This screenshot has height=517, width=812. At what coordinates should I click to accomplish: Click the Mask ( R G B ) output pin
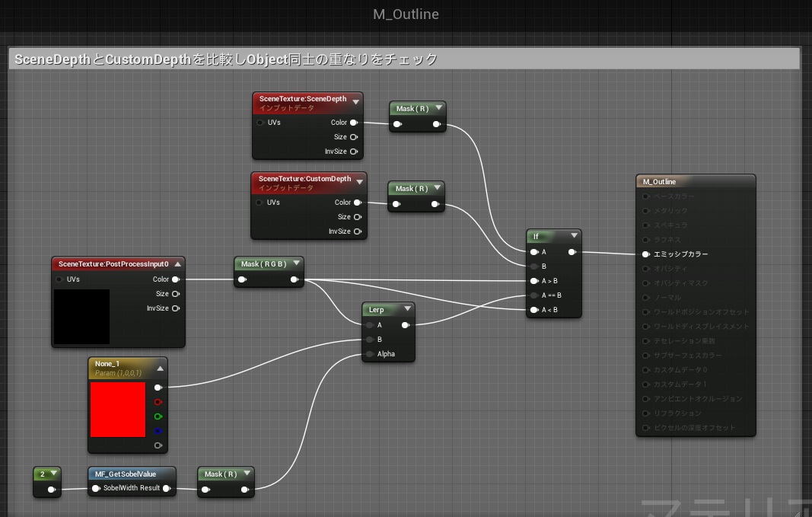point(295,279)
